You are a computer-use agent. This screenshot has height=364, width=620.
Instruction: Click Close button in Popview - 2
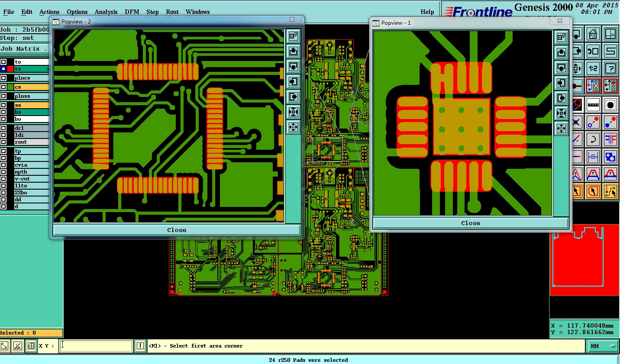point(177,230)
